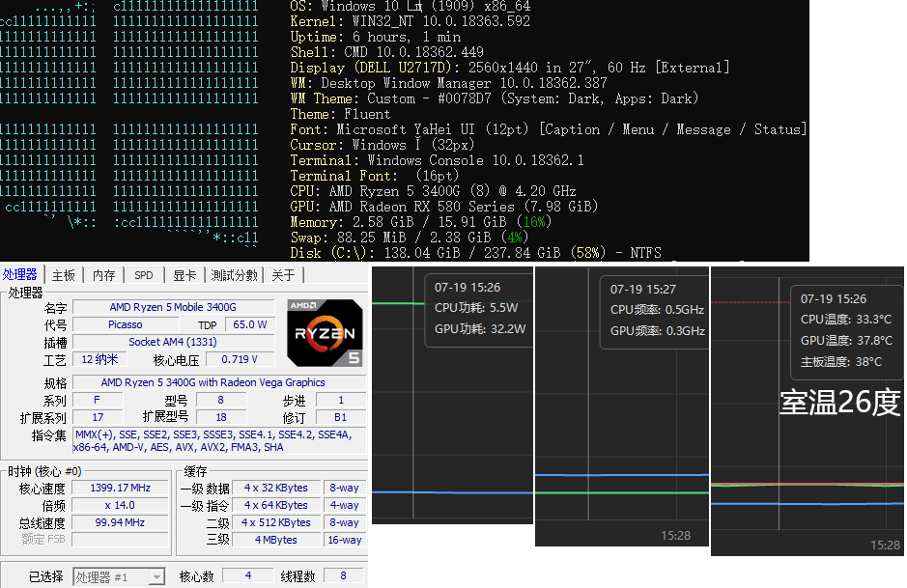The image size is (907, 588).
Task: Click the empty 额定 FSB field
Action: 121,540
